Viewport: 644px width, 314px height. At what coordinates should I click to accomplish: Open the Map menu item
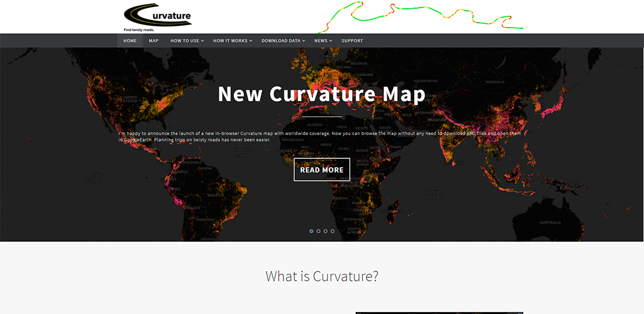[x=153, y=41]
